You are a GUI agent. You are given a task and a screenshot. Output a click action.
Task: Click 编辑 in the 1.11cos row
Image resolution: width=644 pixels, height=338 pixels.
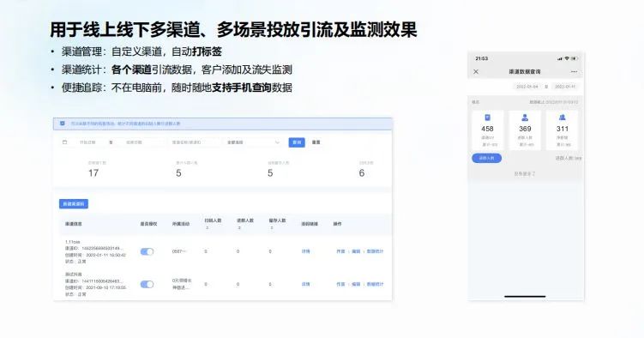[x=356, y=251]
